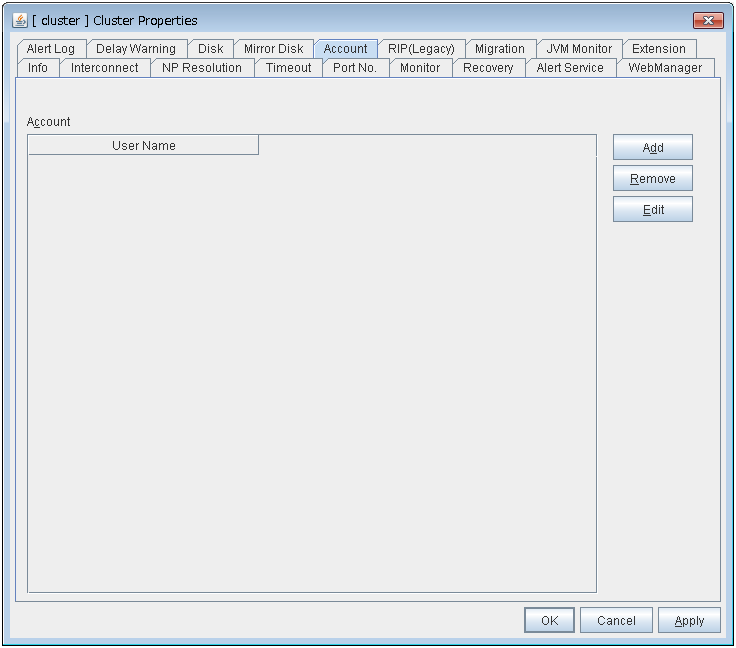Switch to the Alert Log tab

[50, 49]
